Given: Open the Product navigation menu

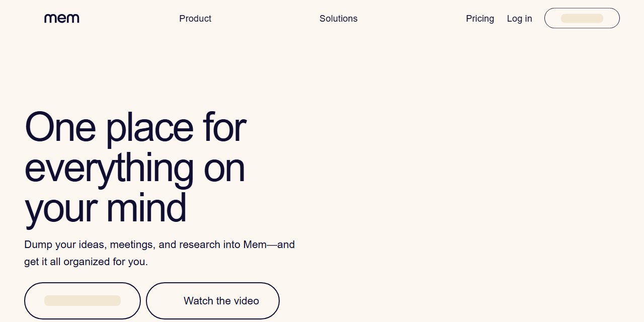Looking at the screenshot, I should [195, 19].
